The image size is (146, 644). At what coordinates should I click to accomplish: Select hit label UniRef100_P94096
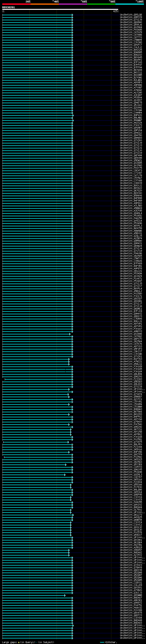coord(131,254)
